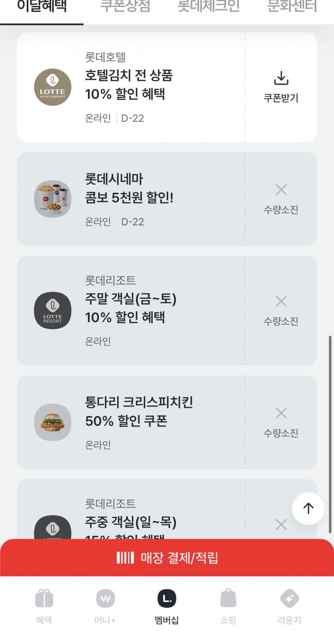Open the 쇼핑 shopping bag icon

[228, 599]
